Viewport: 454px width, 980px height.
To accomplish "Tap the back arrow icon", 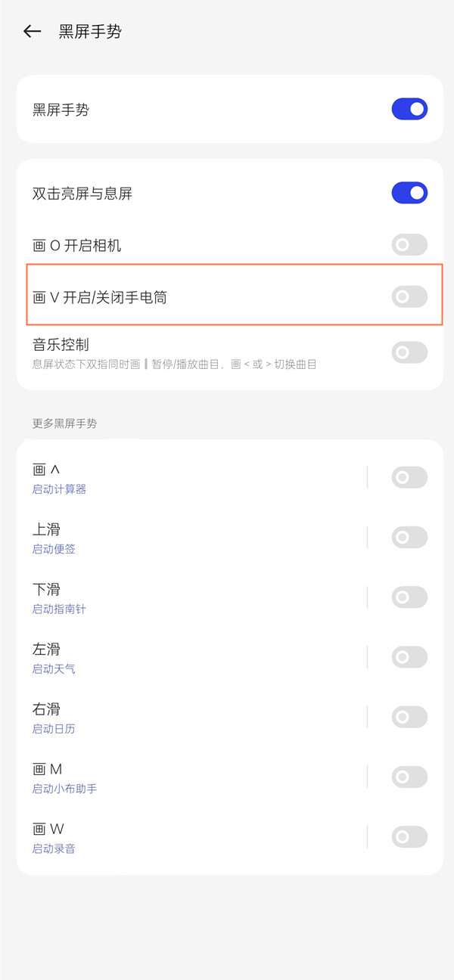I will pyautogui.click(x=32, y=31).
